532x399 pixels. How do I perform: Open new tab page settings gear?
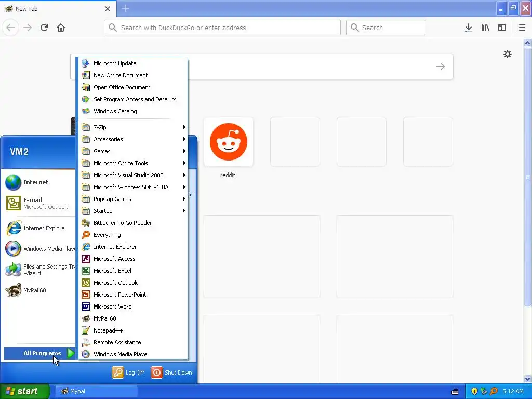pyautogui.click(x=507, y=54)
